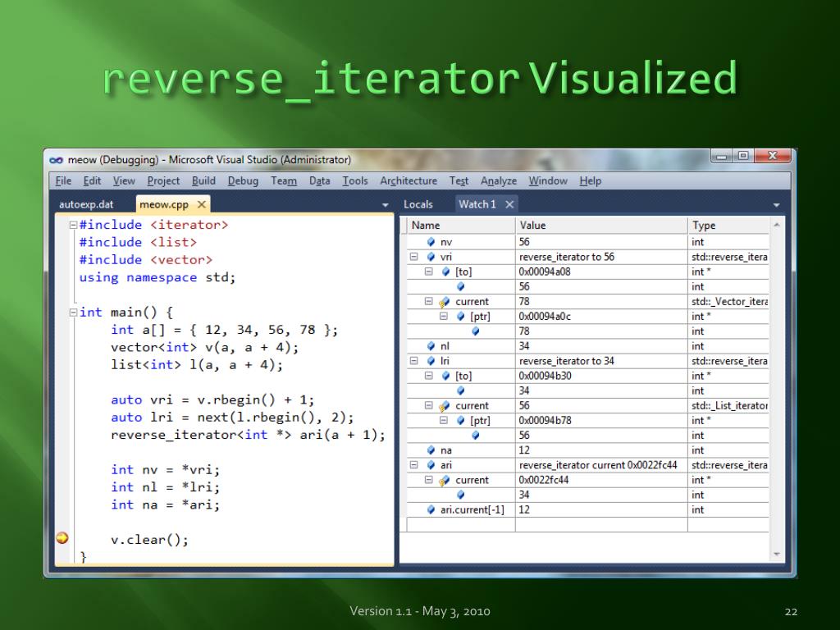Open the Test menu
Screen dimensions: 840x630
459,181
